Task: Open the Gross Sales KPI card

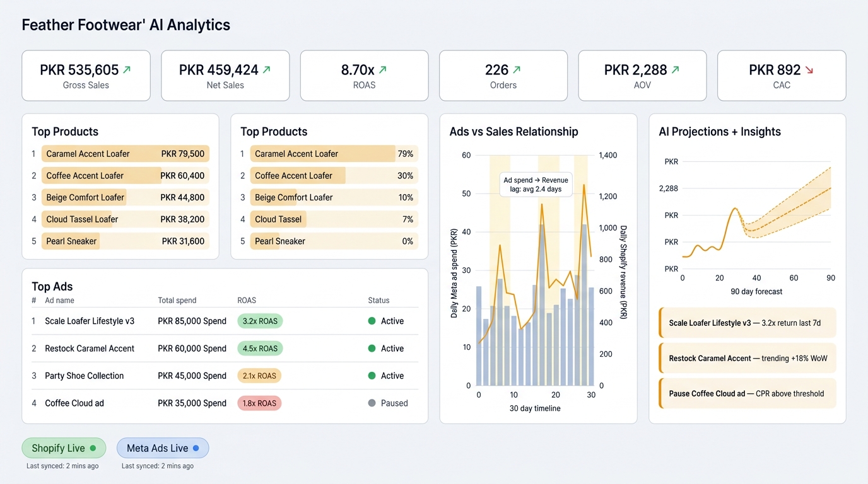Action: pos(86,76)
